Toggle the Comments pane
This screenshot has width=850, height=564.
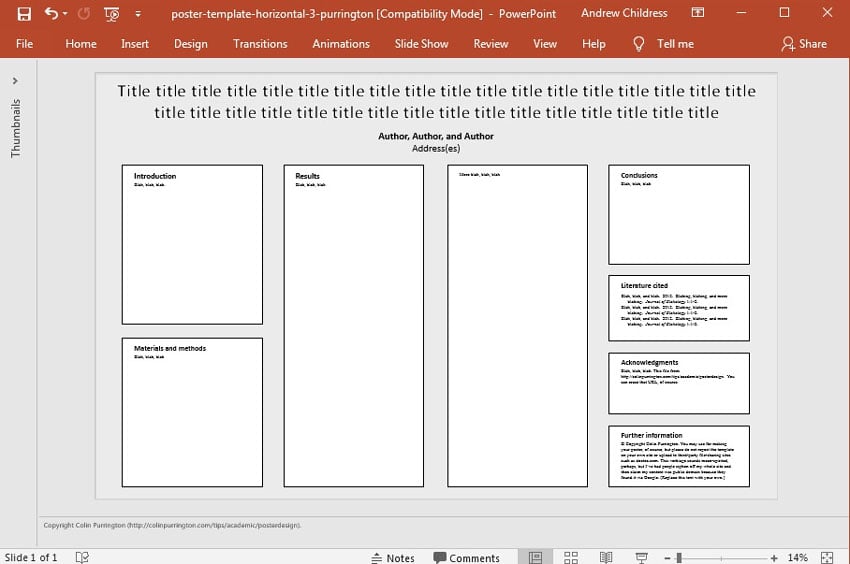[x=466, y=557]
